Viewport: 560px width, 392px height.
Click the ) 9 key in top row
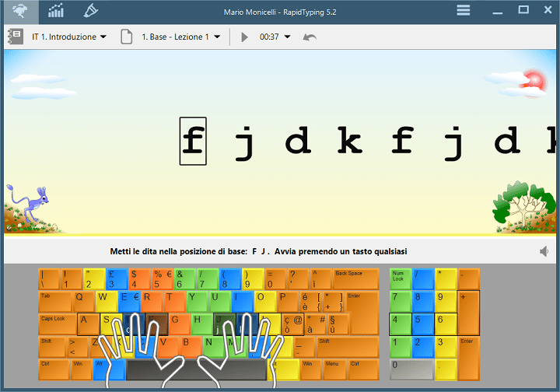pyautogui.click(x=253, y=278)
